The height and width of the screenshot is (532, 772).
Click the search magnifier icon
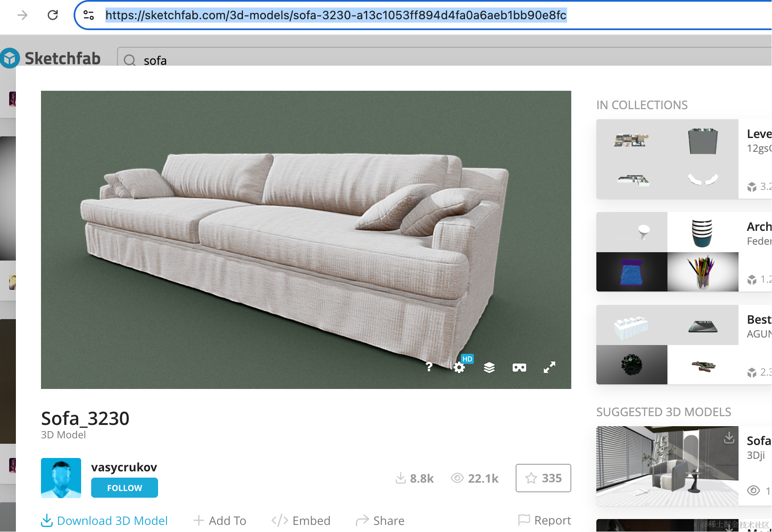click(x=130, y=60)
